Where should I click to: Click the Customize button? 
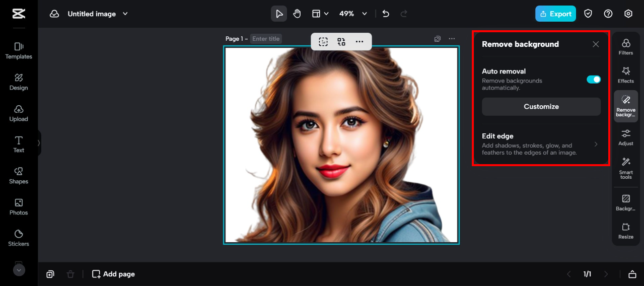tap(541, 107)
